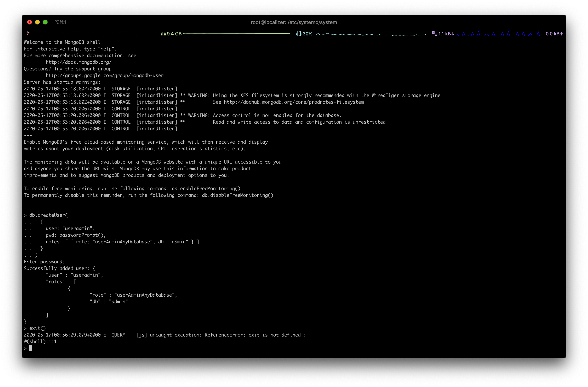This screenshot has width=588, height=387.
Task: Click 'For interactive help, type "help".' line
Action: 70,49
